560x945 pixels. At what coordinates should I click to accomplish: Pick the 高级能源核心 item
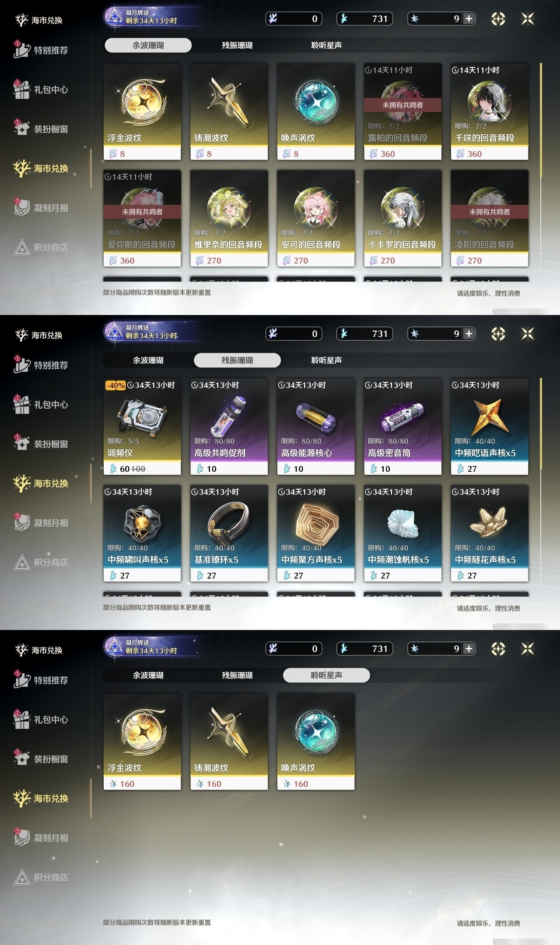click(x=316, y=427)
